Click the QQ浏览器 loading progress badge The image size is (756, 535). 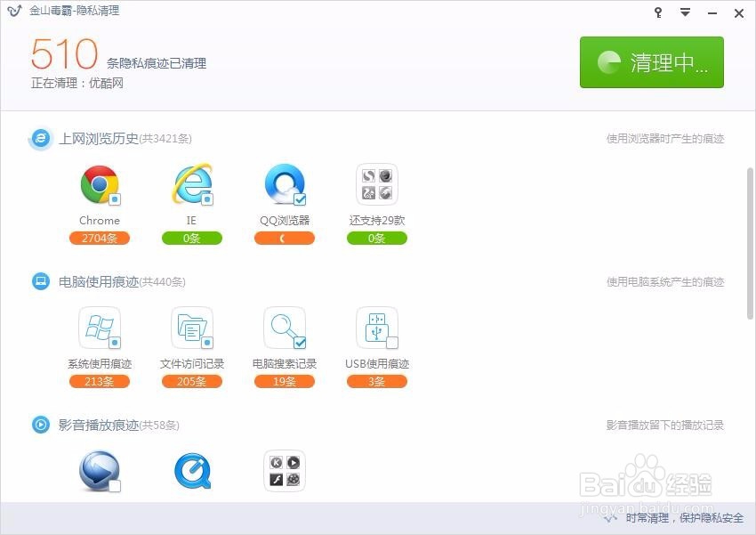285,238
